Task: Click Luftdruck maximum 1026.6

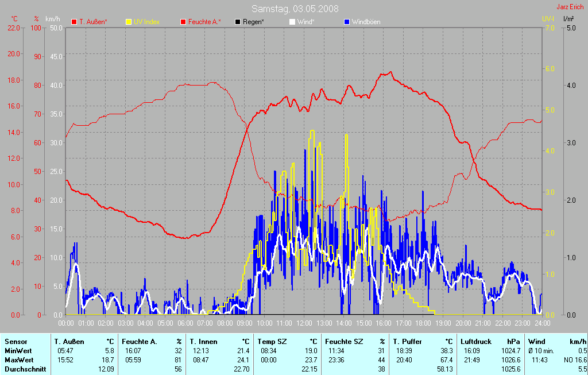Action: click(x=510, y=360)
